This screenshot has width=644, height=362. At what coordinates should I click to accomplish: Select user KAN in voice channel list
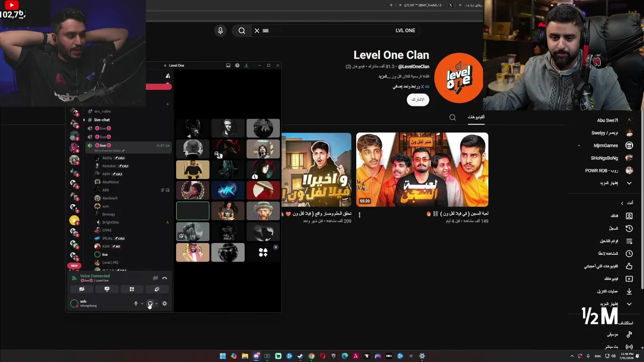pyautogui.click(x=106, y=246)
